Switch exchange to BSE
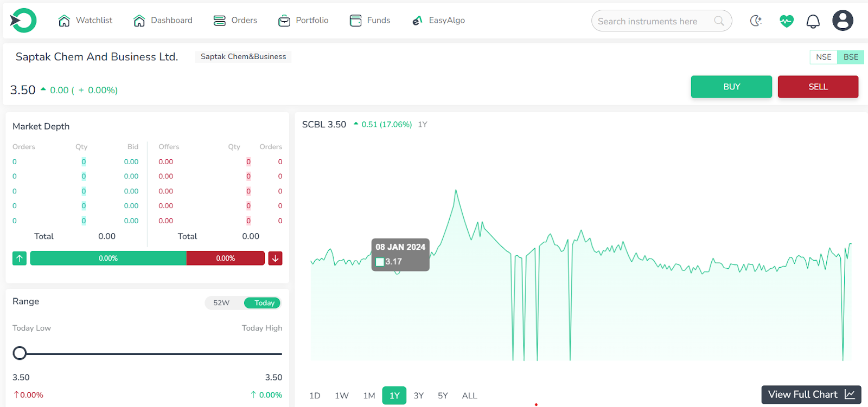Viewport: 868px width, 407px height. (x=851, y=57)
